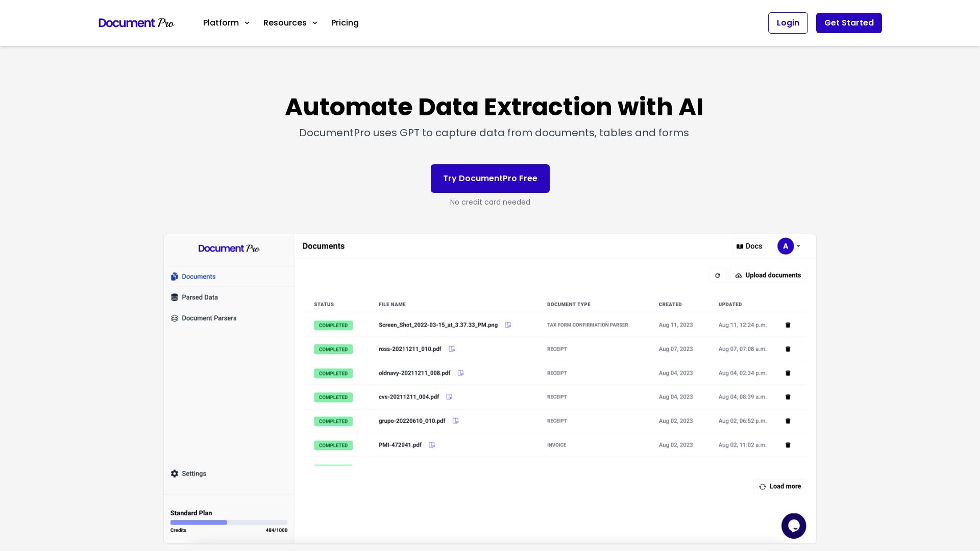Click the Credits usage progress bar
980x551 pixels.
(x=229, y=522)
